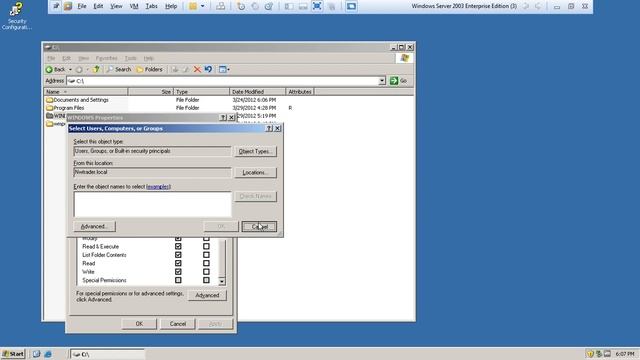Click the orange library icon in VM toolbar
Viewport: 640px width, 360px height.
tap(68, 6)
